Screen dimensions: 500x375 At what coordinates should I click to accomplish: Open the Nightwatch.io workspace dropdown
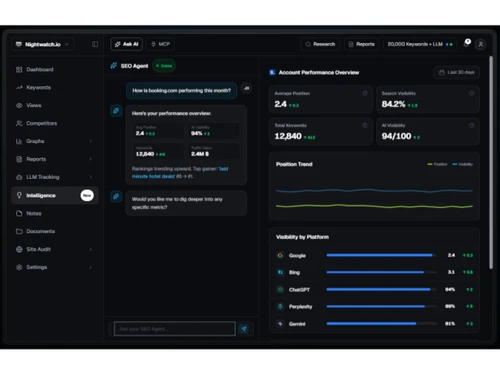pyautogui.click(x=43, y=44)
